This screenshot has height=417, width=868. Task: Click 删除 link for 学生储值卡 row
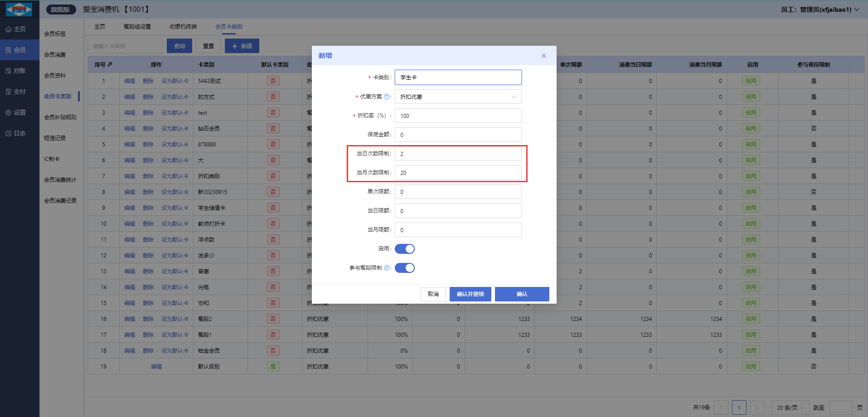[x=148, y=208]
